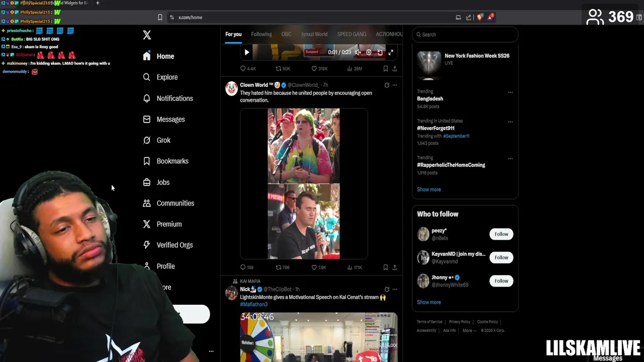This screenshot has width=644, height=362.
Task: Open Explore in the sidebar
Action: tap(160, 77)
